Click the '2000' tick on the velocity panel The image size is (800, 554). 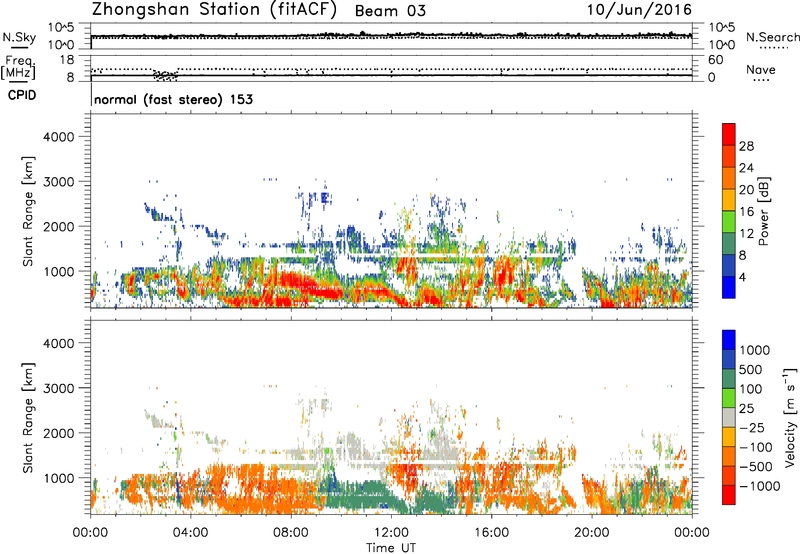pyautogui.click(x=59, y=433)
